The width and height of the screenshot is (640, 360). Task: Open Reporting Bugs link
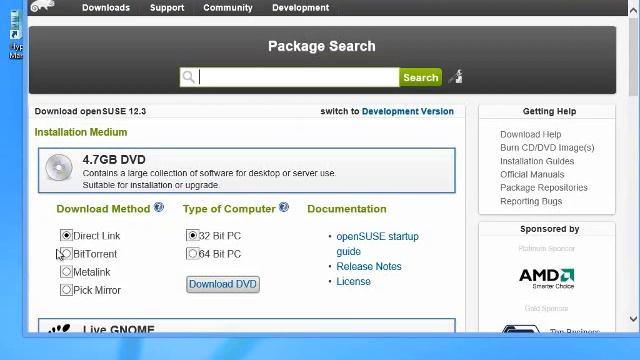pos(531,201)
